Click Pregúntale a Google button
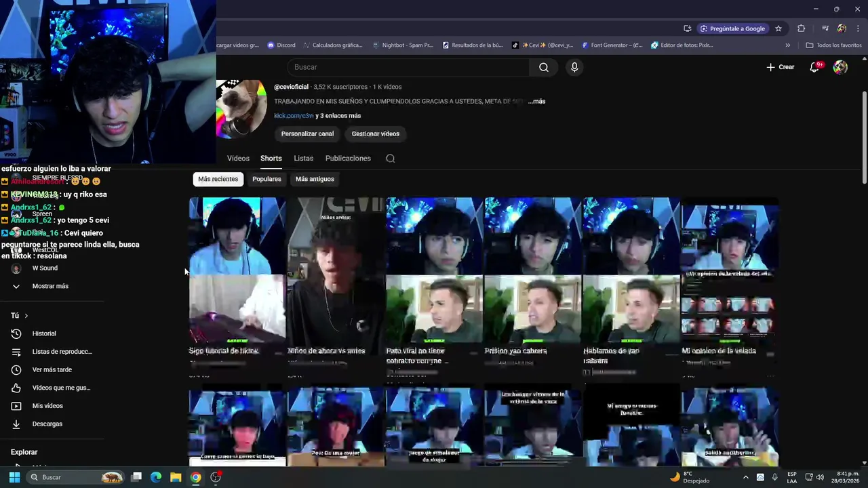This screenshot has width=868, height=488. click(x=732, y=28)
